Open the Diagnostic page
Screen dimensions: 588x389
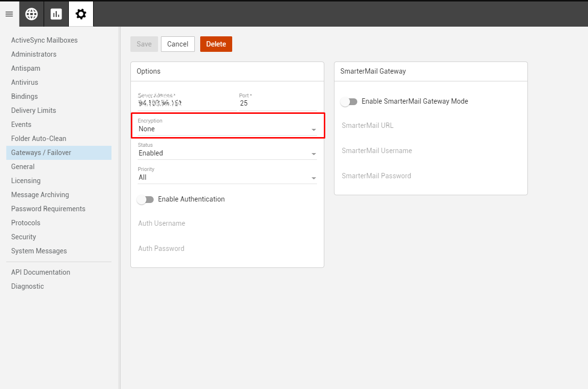point(28,286)
